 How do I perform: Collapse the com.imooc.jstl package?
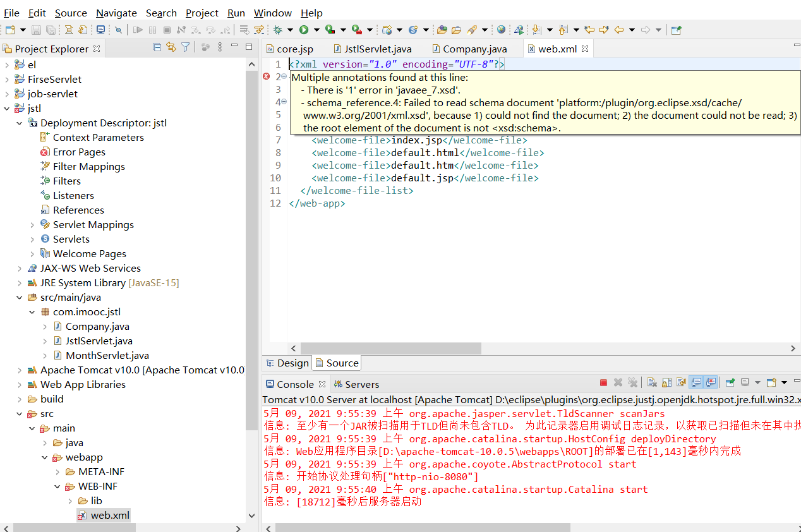(x=33, y=312)
